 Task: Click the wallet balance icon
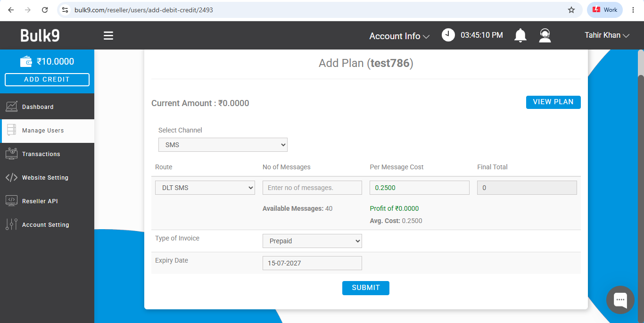point(26,61)
